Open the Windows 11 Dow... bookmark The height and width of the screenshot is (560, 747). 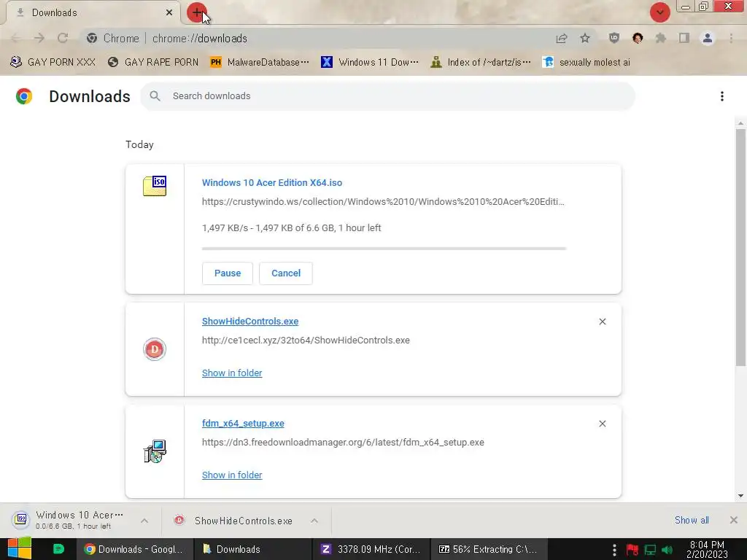click(x=370, y=62)
